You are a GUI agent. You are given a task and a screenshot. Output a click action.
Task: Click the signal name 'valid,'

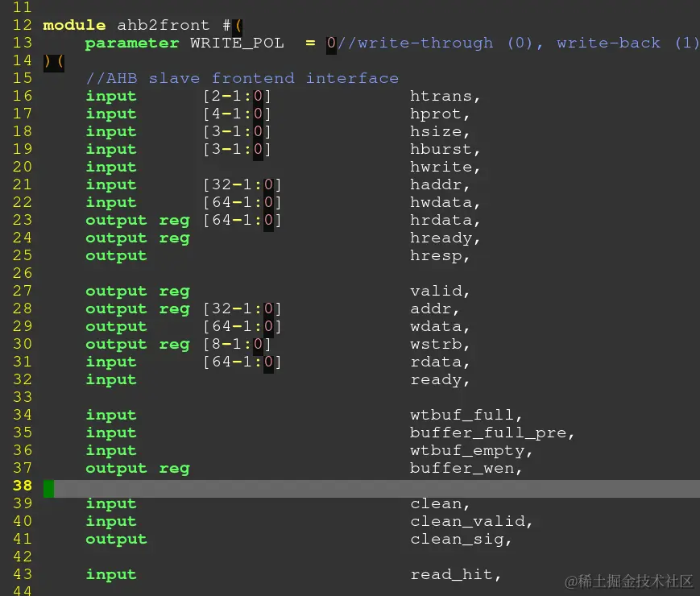(440, 291)
